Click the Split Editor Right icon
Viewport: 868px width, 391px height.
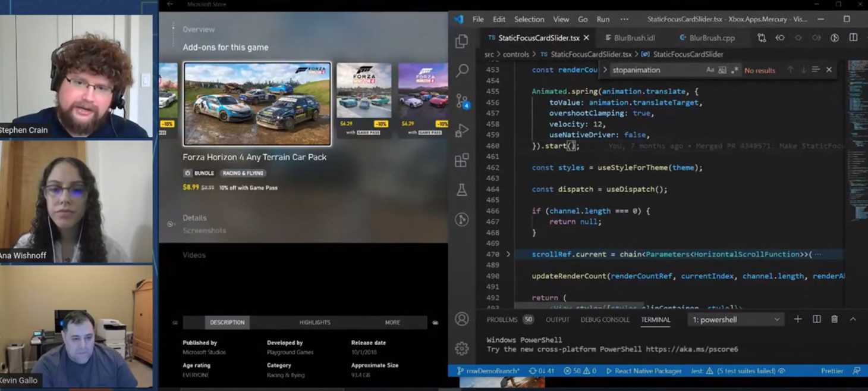(853, 37)
